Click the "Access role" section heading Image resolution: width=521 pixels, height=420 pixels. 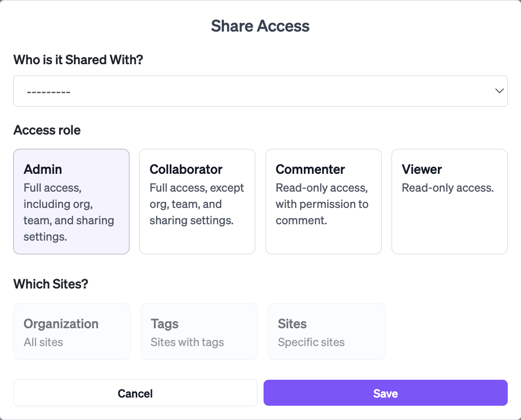[x=47, y=130]
